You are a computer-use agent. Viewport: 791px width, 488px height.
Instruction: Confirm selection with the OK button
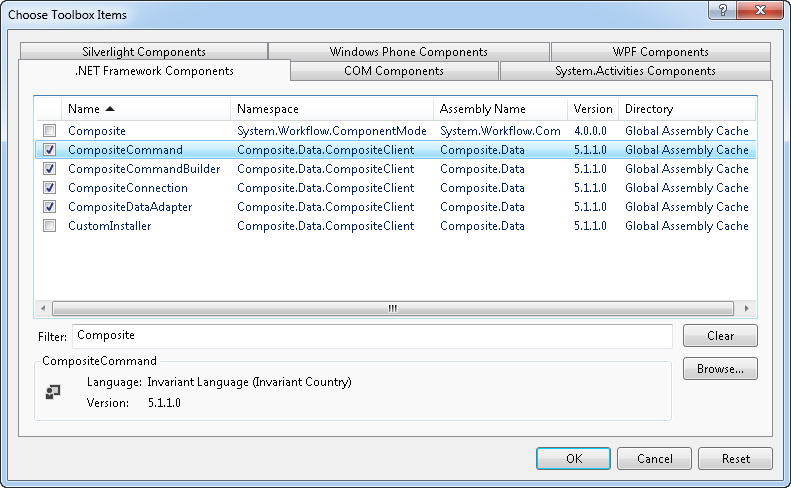(573, 459)
